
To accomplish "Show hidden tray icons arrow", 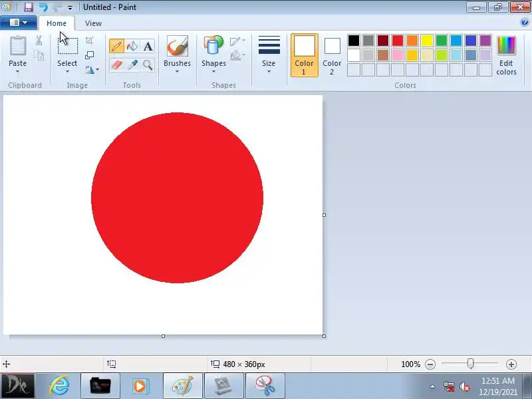I will coord(433,386).
